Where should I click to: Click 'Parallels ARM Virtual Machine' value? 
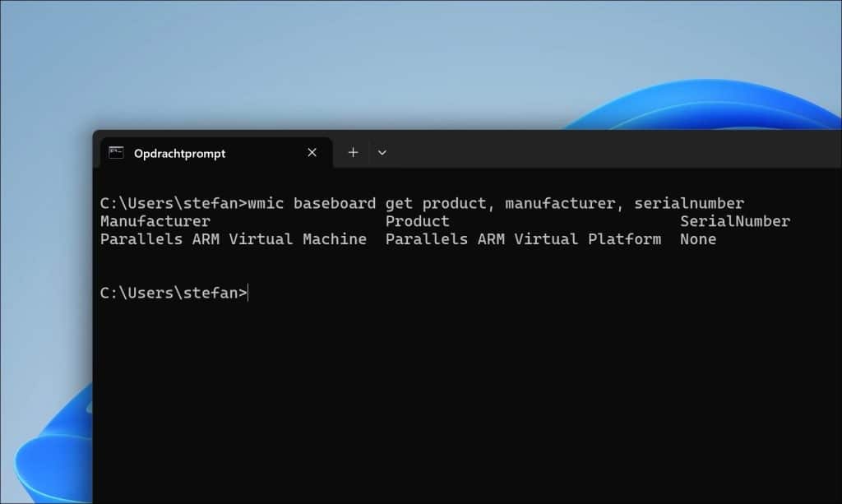pos(234,239)
